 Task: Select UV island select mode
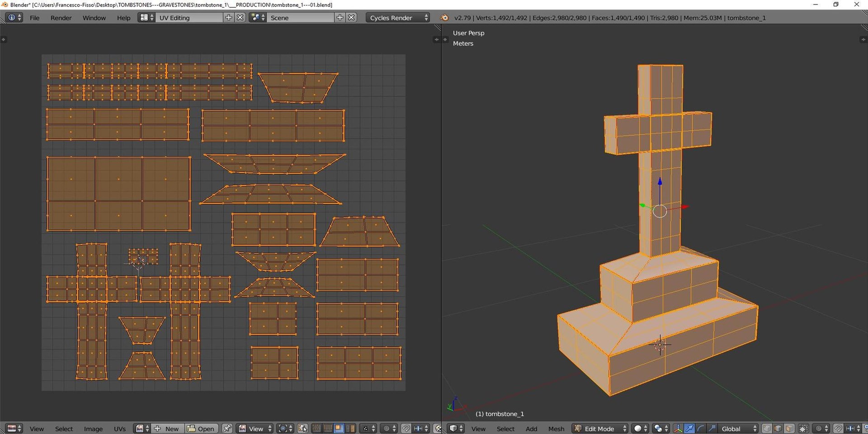pos(350,428)
